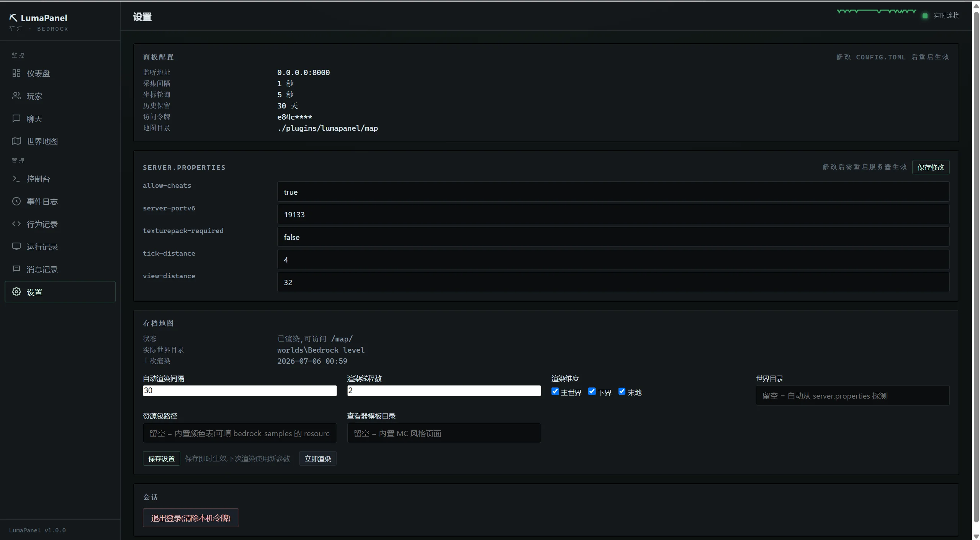
Task: Switch to the 控制台 console page
Action: [60, 179]
